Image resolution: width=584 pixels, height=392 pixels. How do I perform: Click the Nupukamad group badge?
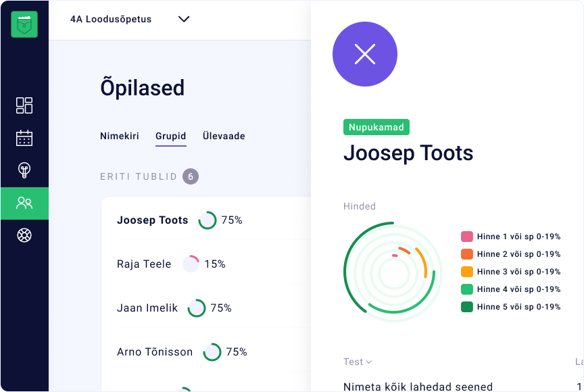376,127
